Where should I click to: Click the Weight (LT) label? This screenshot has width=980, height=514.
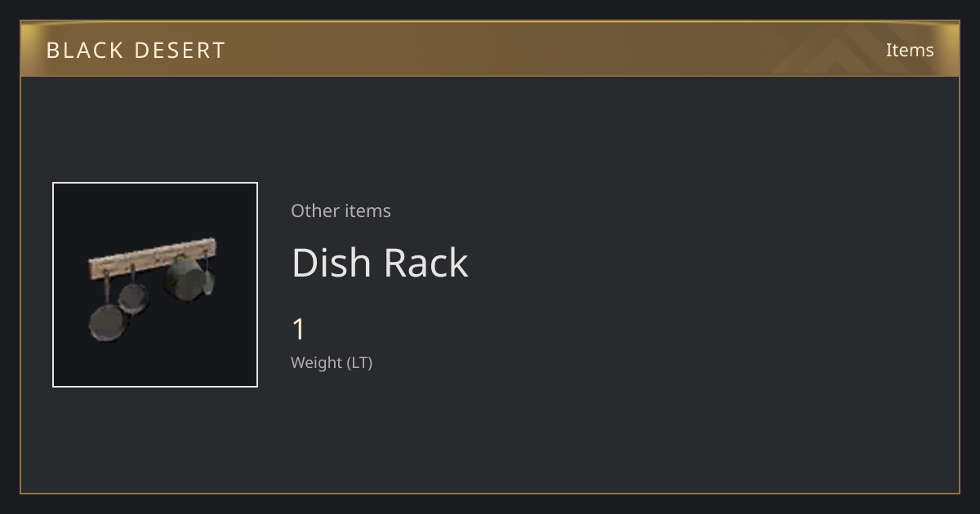click(332, 362)
